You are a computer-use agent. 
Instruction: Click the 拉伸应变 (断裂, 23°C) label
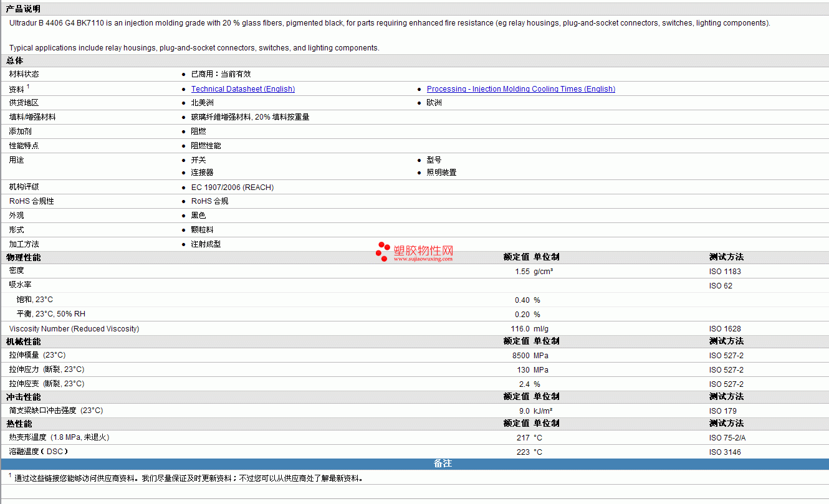tap(47, 384)
